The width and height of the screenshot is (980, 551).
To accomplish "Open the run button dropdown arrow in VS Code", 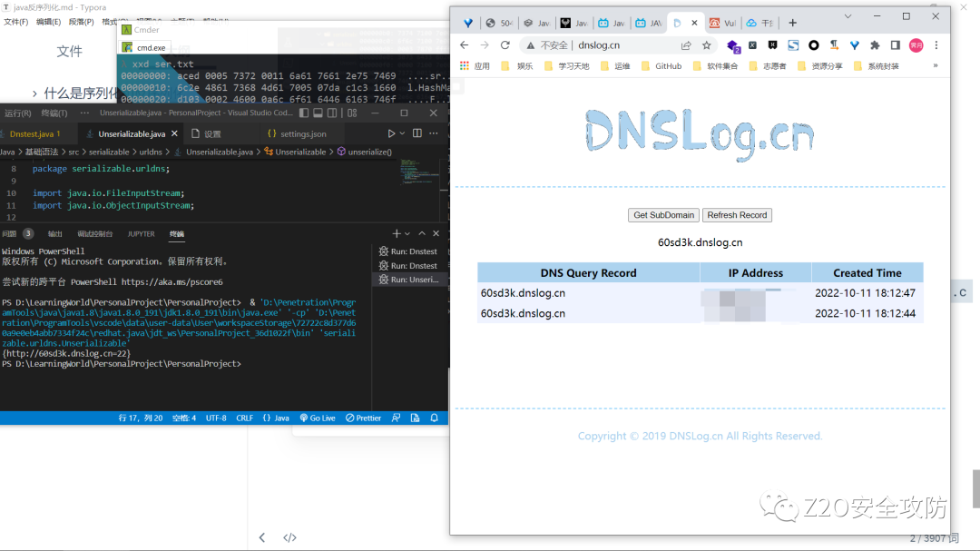I will tap(403, 133).
